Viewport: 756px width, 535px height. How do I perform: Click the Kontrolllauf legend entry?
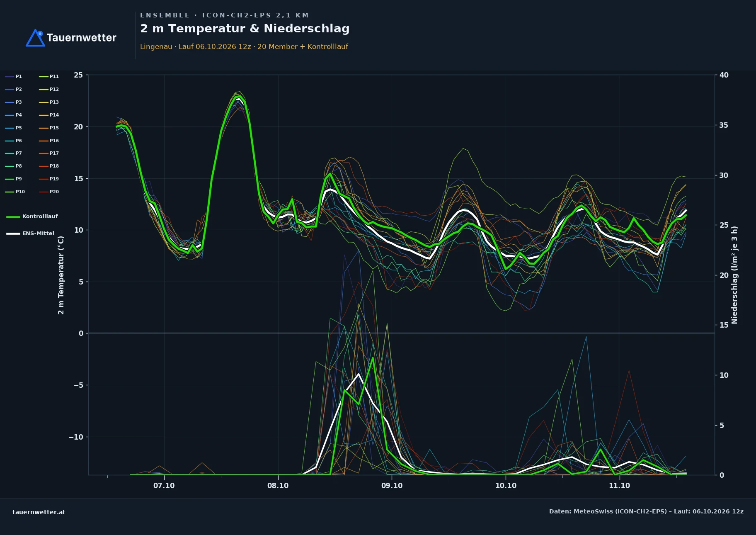pyautogui.click(x=32, y=216)
